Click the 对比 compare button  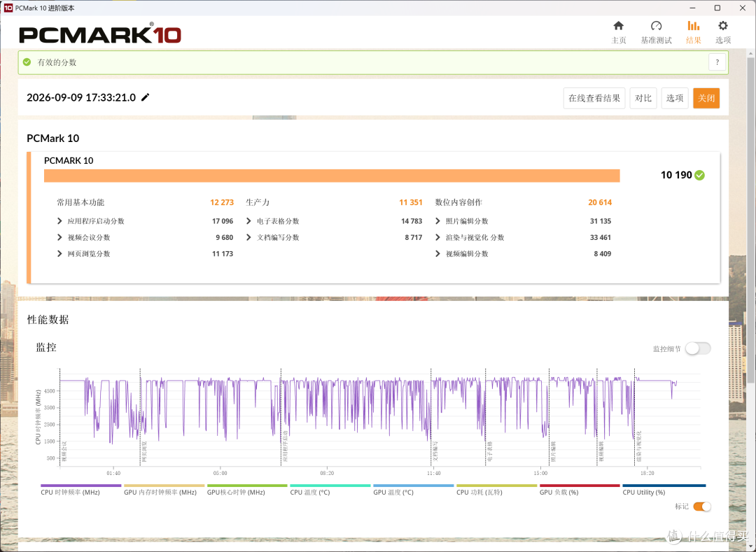(643, 98)
